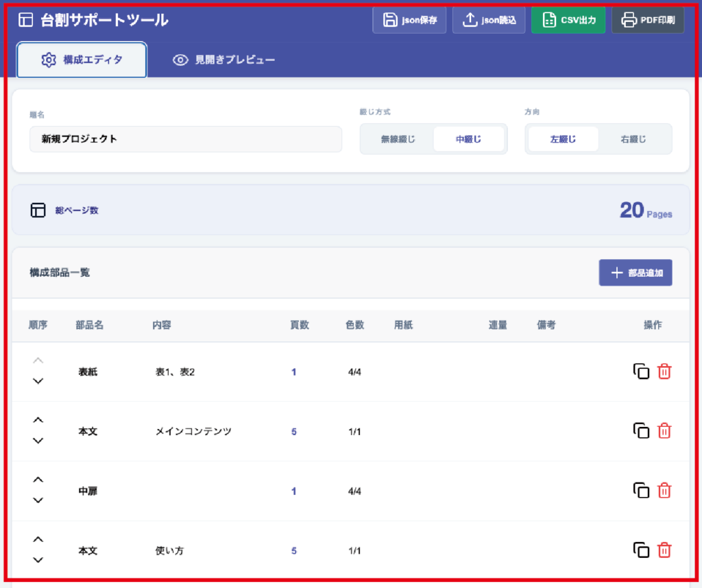Move 表紙 row down with chevron

pyautogui.click(x=38, y=381)
